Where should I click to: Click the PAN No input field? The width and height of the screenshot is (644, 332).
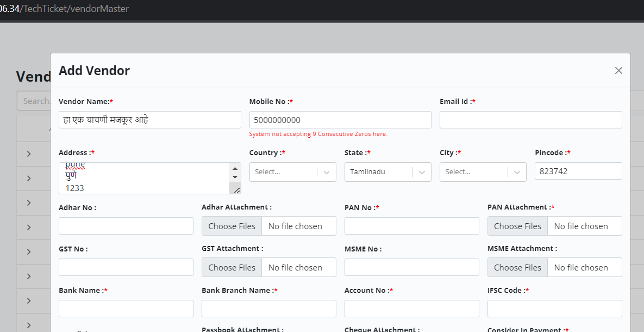click(411, 226)
